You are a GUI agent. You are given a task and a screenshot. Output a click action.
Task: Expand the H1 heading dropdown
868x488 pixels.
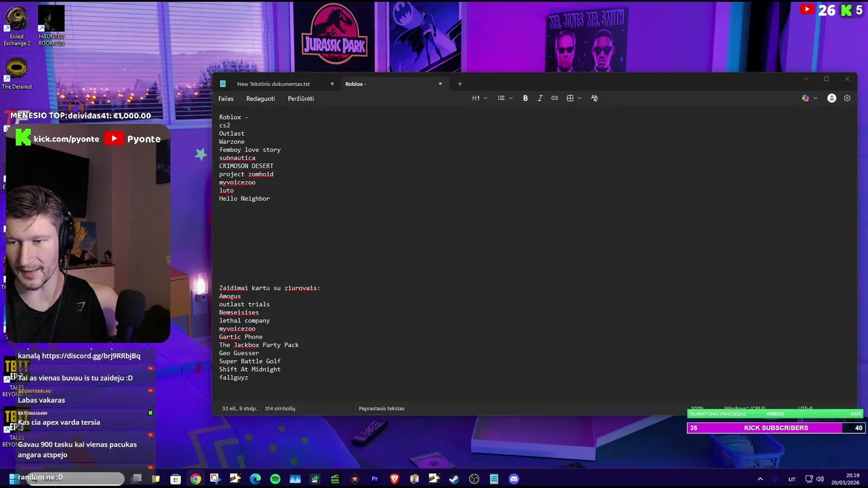tap(479, 98)
